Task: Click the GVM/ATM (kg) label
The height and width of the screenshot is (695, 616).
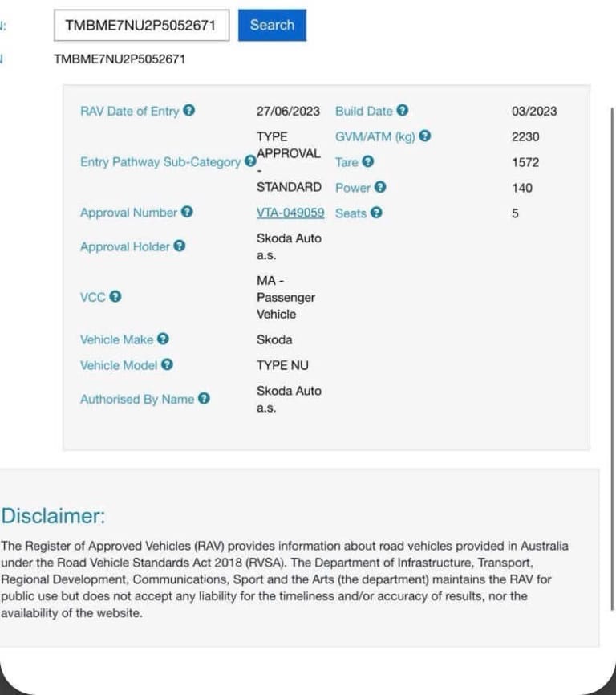Action: point(375,136)
